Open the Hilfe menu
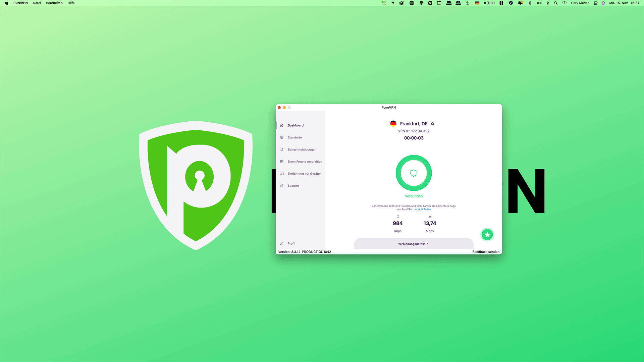The width and height of the screenshot is (644, 362). (x=71, y=3)
